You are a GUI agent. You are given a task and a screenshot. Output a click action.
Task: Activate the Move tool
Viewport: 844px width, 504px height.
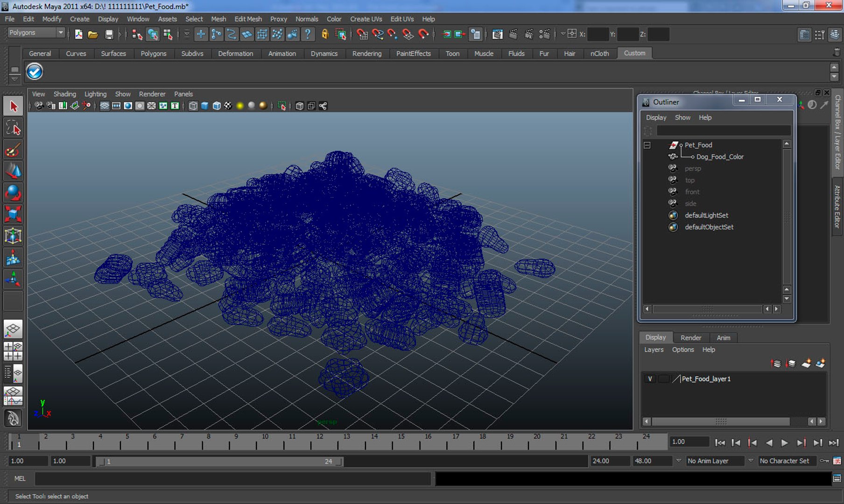tap(13, 171)
